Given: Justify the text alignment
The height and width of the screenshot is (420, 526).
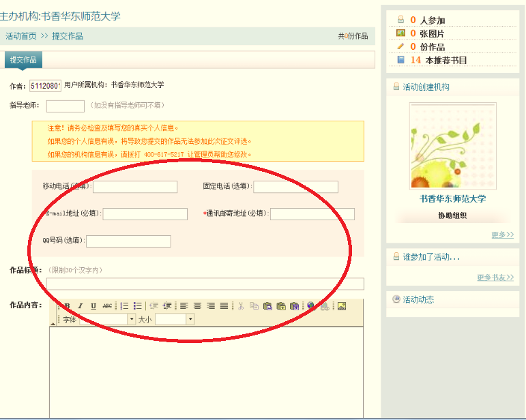Looking at the screenshot, I should 224,306.
